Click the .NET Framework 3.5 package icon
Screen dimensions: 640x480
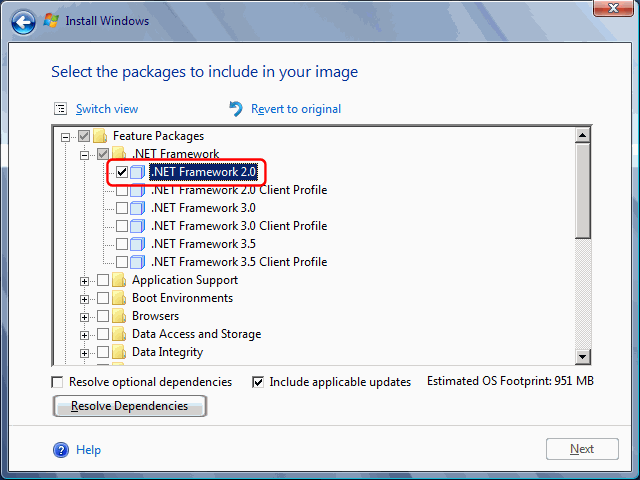pos(138,244)
